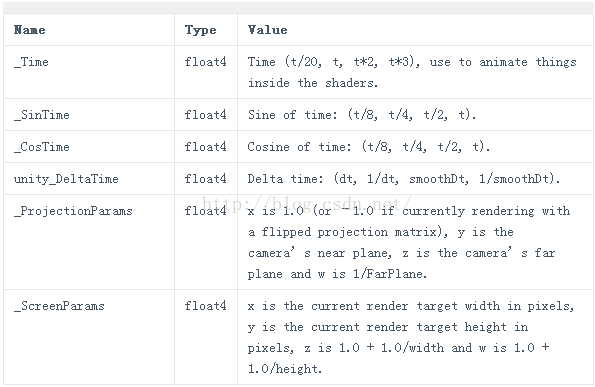
Task: Select the _SinTime variable name
Action: coord(42,115)
